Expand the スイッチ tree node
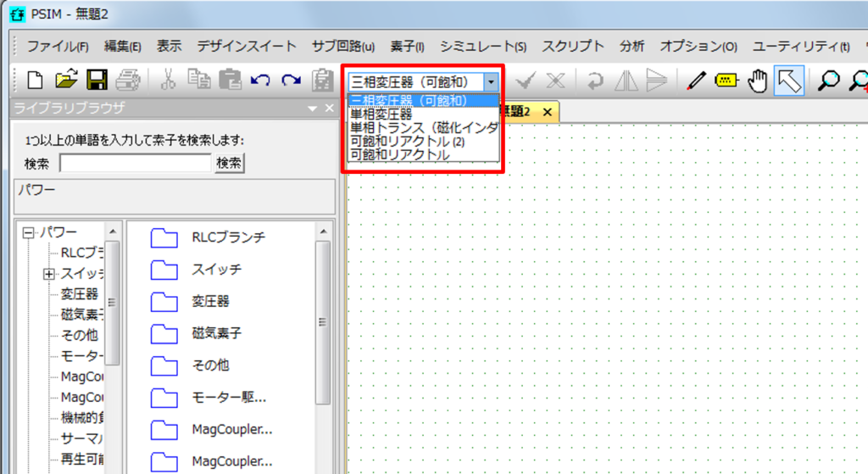This screenshot has height=474, width=868. tap(48, 274)
